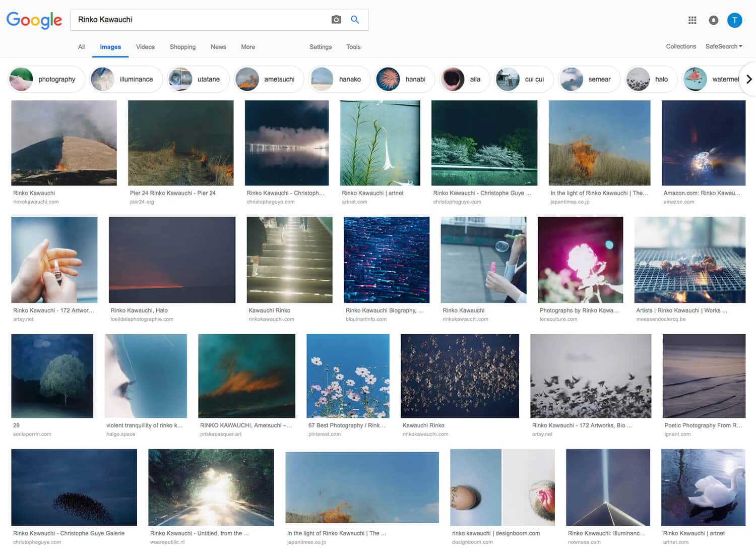Open the japantimes fire in field thumbnail
Screen dimensions: 756x557
(x=599, y=143)
